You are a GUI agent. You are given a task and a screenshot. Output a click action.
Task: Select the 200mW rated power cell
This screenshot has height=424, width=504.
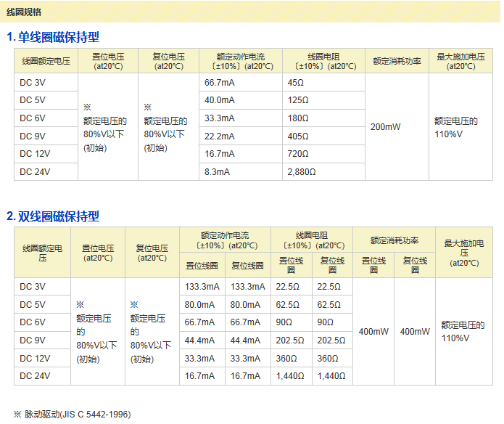coord(385,127)
